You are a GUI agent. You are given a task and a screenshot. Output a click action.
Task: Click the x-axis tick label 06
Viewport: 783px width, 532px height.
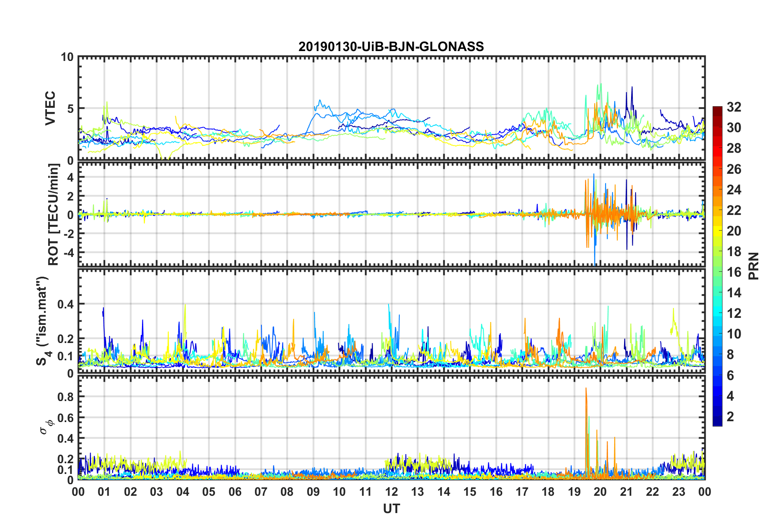click(235, 492)
